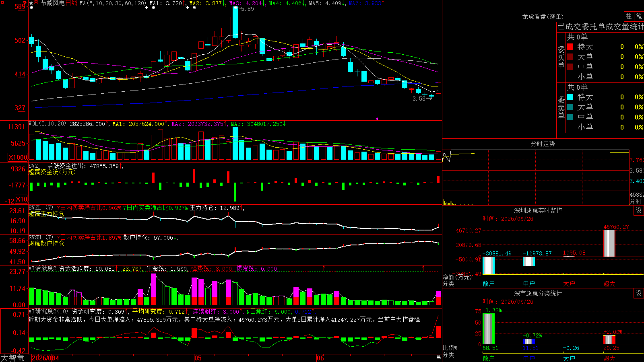Open 设 settings for 深市超赢分类统计
Screen dimensions: 644x362
(x=639, y=293)
